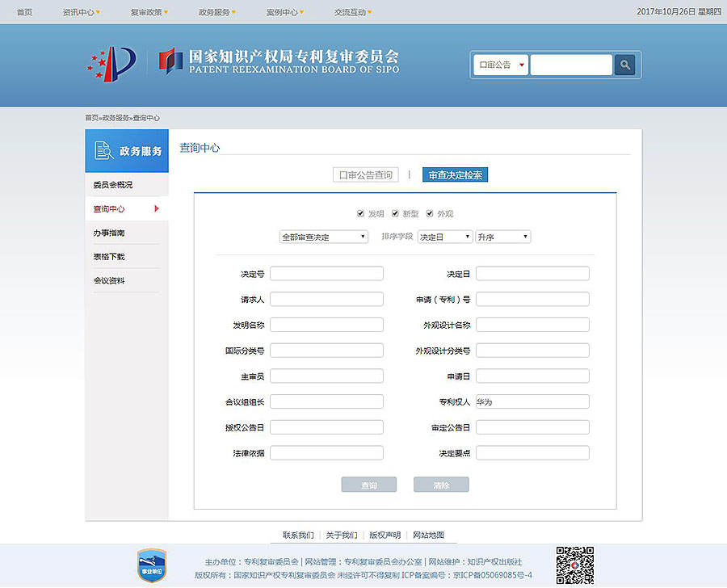This screenshot has height=588, width=727.
Task: Focus the 外观设计名称 input field
Action: pyautogui.click(x=533, y=325)
